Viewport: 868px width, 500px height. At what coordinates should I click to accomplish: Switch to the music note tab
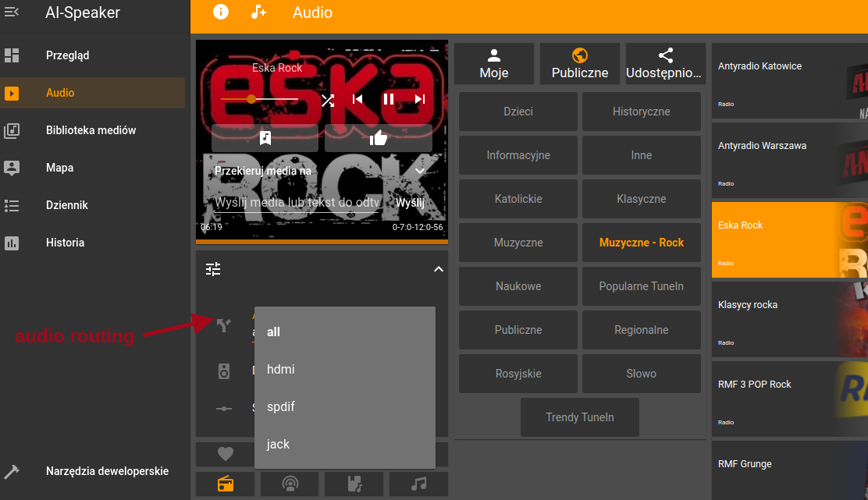(418, 484)
